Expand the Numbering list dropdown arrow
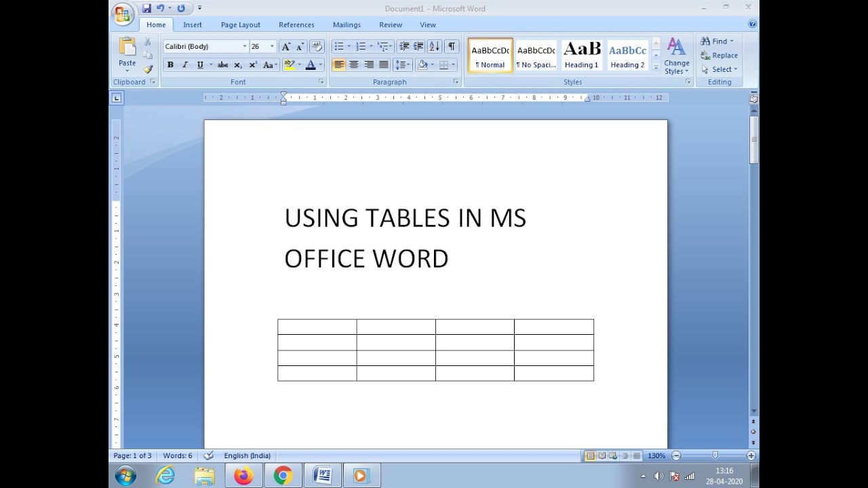This screenshot has width=868, height=488. pos(370,46)
